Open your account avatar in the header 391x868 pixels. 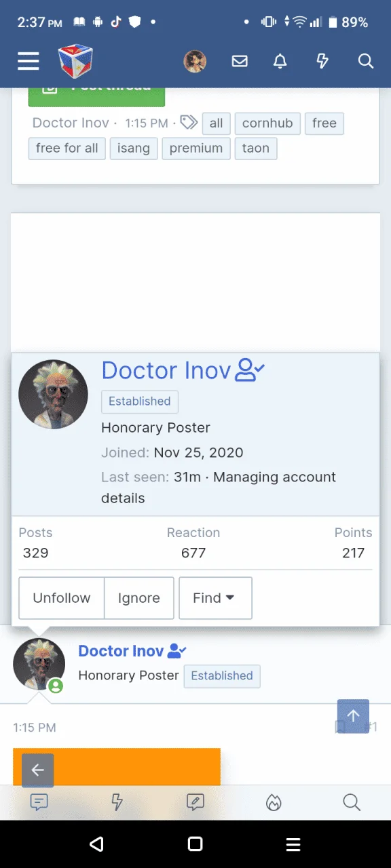tap(195, 61)
